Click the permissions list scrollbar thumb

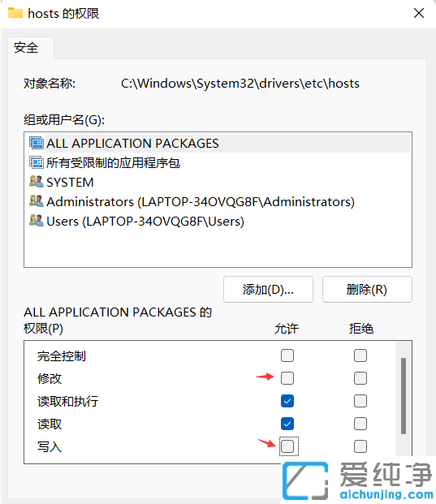click(x=404, y=396)
